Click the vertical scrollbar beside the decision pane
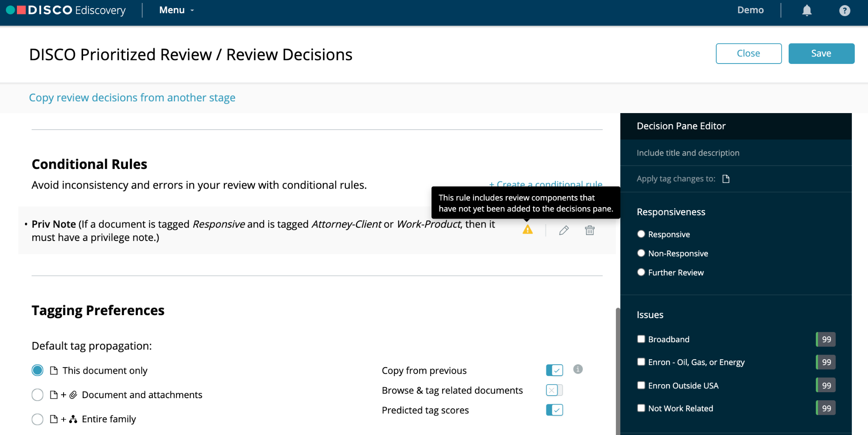The image size is (868, 435). (x=618, y=371)
